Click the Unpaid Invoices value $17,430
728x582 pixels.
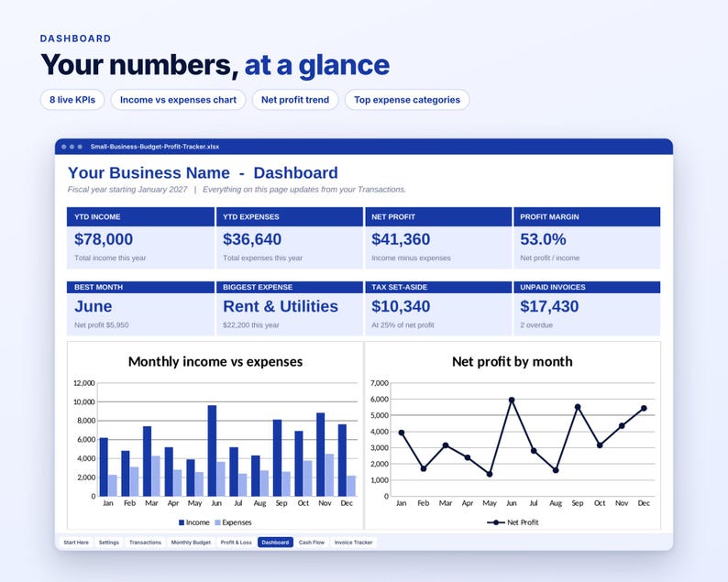[549, 306]
